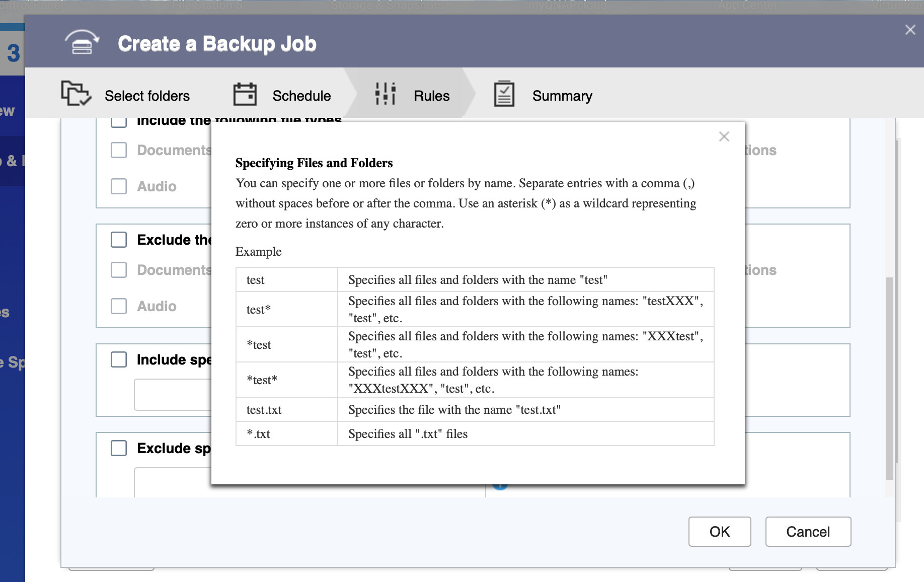Click the rules panel vertical scrollbar

[889, 378]
